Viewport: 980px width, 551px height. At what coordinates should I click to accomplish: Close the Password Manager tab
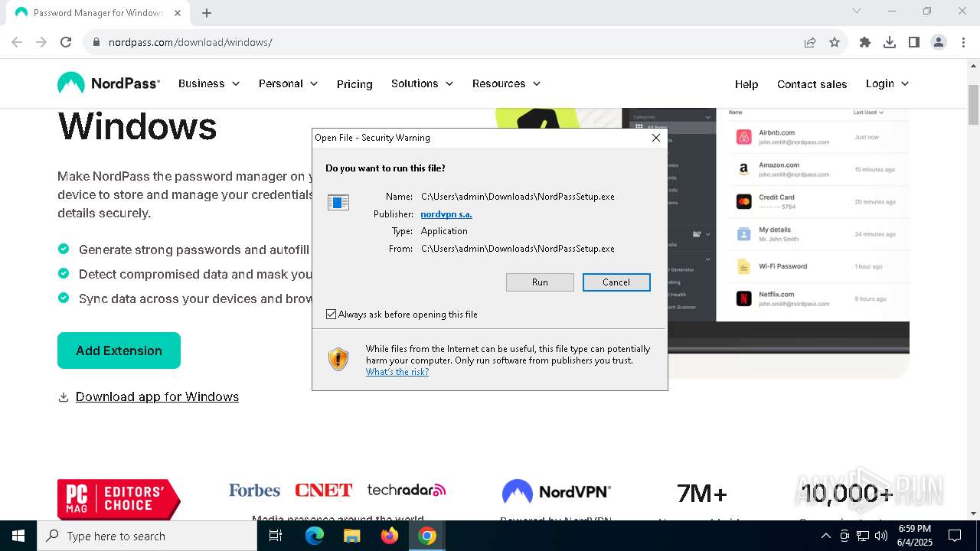[177, 12]
